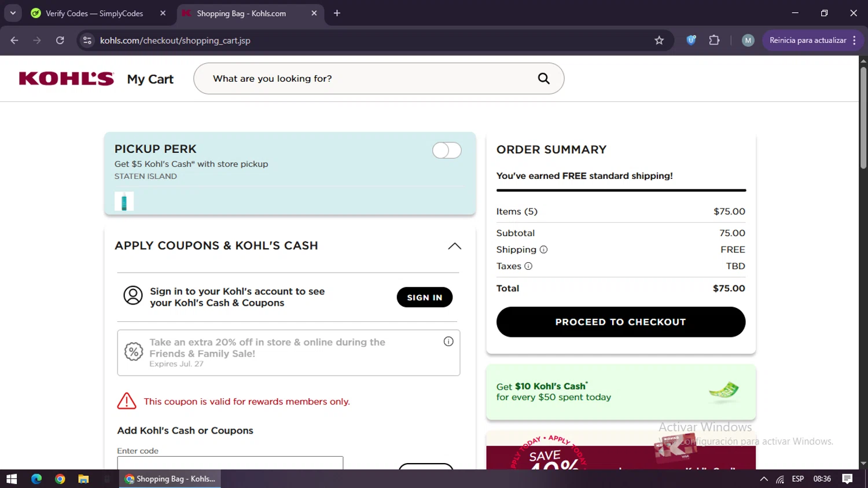The height and width of the screenshot is (488, 868).
Task: Go back to previous page
Action: [x=14, y=41]
